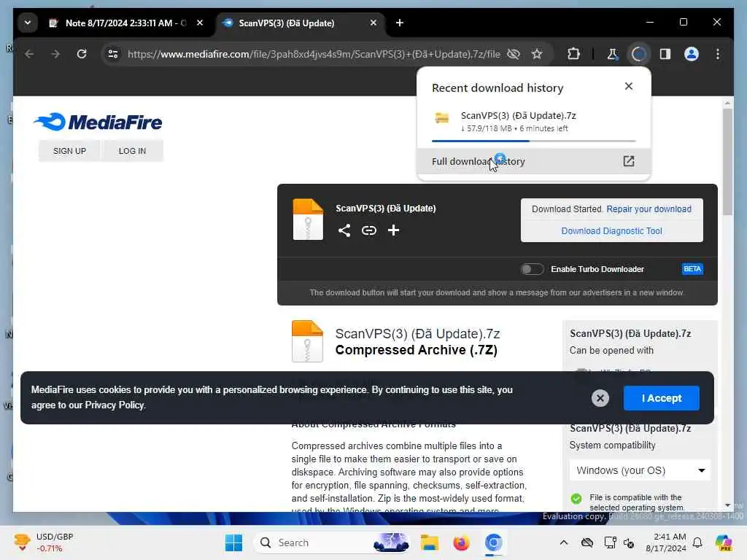Open the Extensions puzzle icon

tap(573, 54)
